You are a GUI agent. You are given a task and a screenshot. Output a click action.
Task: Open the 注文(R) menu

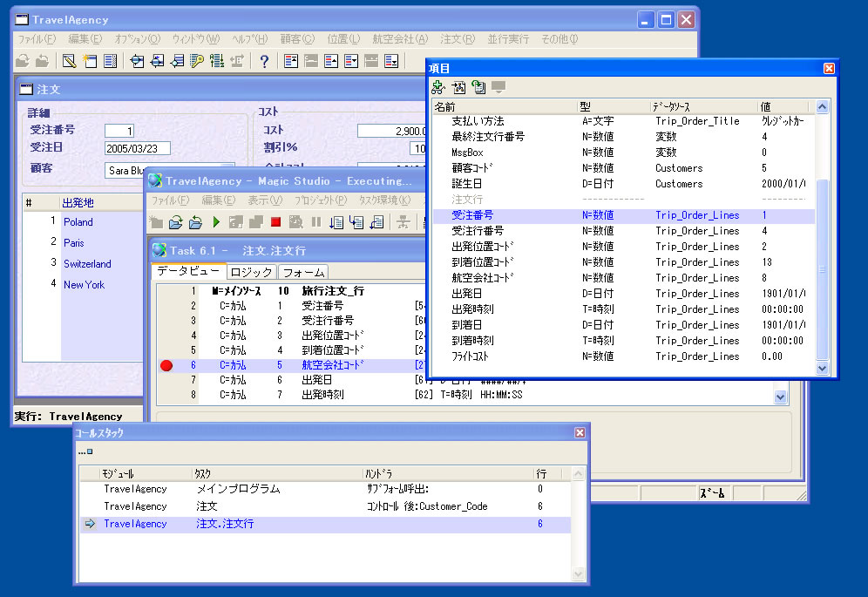click(x=458, y=38)
